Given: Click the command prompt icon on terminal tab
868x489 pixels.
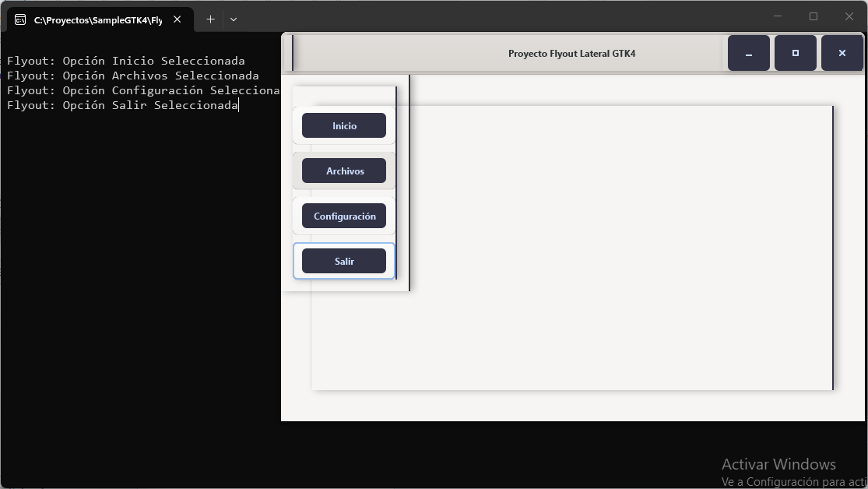Looking at the screenshot, I should [x=20, y=20].
